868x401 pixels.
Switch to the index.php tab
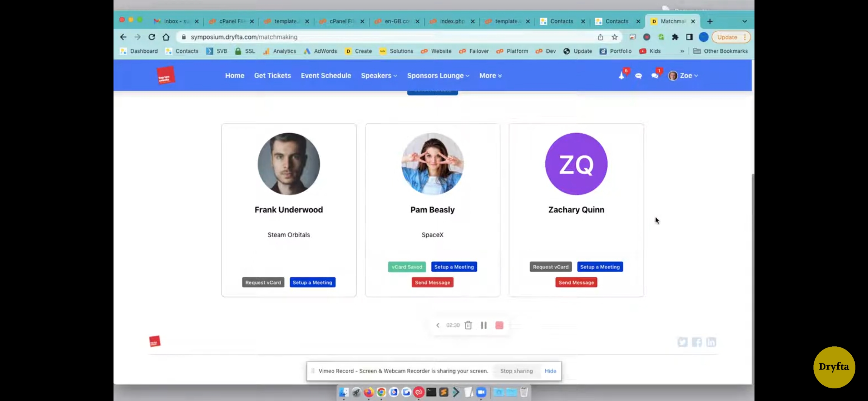[452, 21]
